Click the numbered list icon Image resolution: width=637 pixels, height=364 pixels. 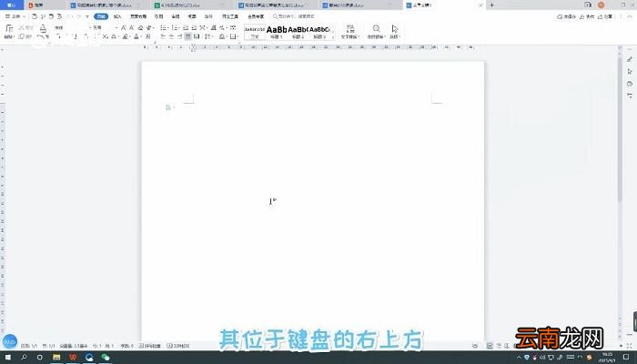coord(175,27)
